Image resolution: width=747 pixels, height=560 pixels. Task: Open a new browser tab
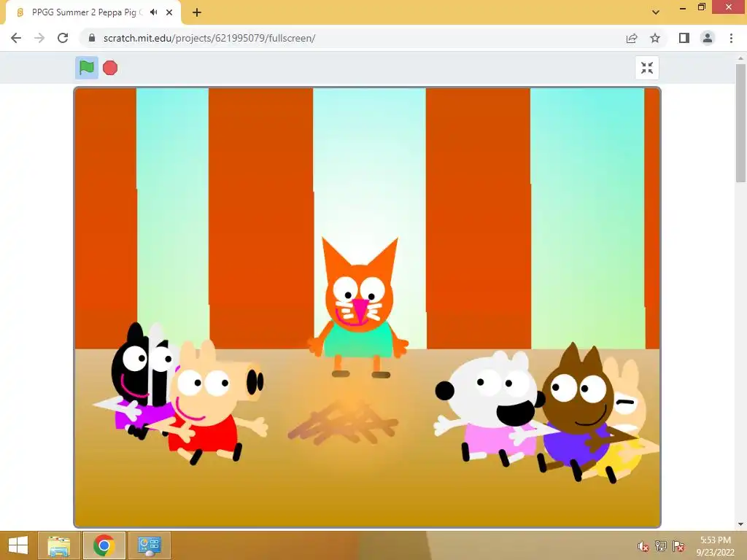pyautogui.click(x=197, y=12)
